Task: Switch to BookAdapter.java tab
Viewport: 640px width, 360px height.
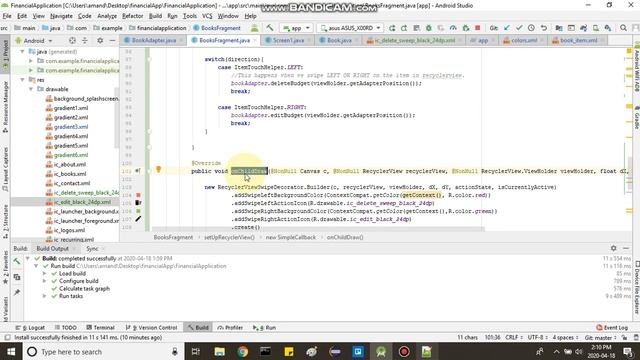Action: 153,40
